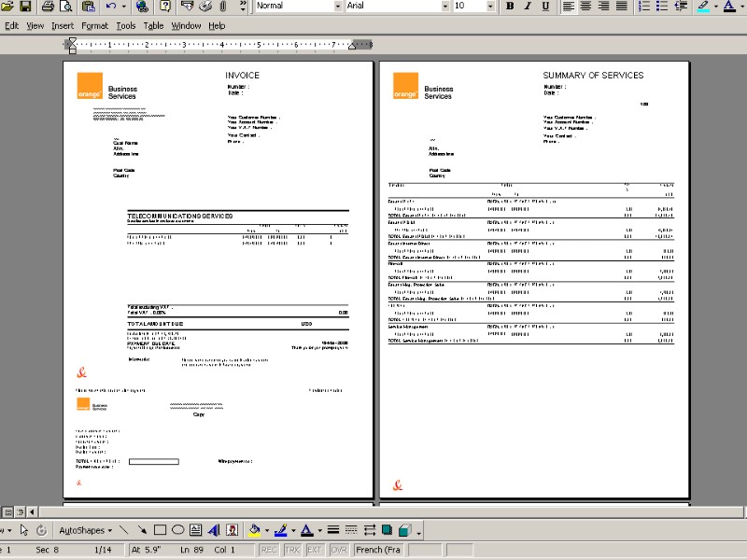This screenshot has height=560, width=747.
Task: Toggle Bold formatting
Action: (510, 7)
